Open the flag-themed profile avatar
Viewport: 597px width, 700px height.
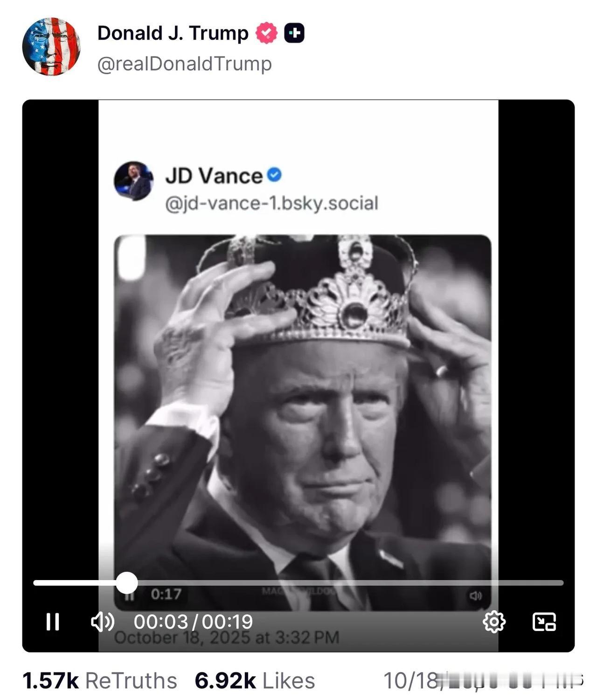coord(51,47)
